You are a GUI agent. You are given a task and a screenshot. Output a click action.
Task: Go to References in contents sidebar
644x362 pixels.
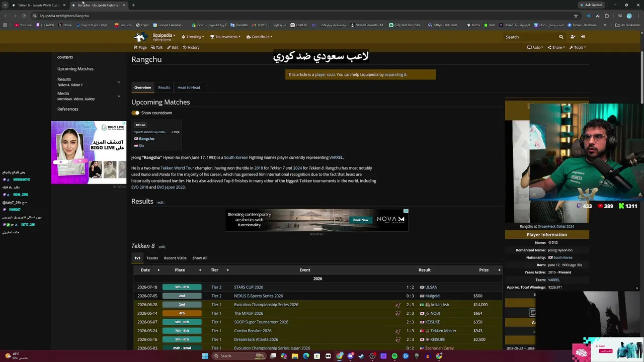coord(68,109)
